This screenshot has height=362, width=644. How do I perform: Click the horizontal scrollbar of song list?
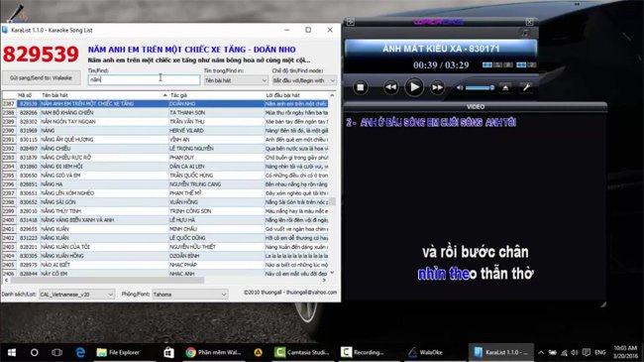[x=108, y=280]
